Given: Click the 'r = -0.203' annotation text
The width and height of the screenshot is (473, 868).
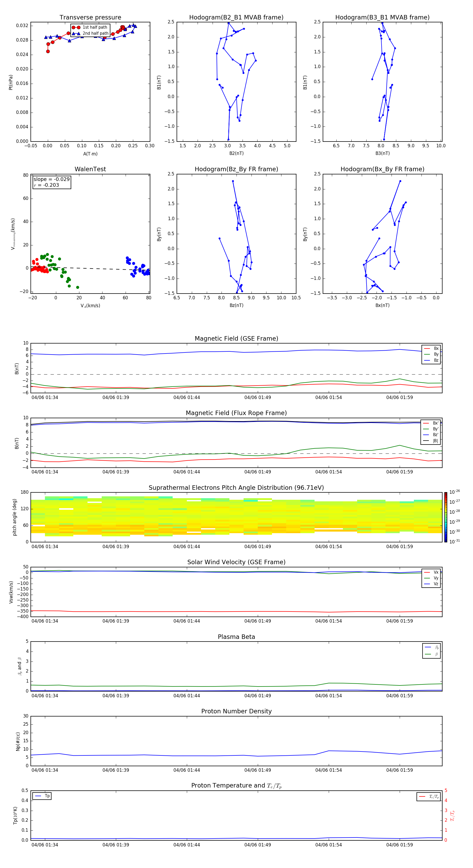Looking at the screenshot, I should [47, 185].
